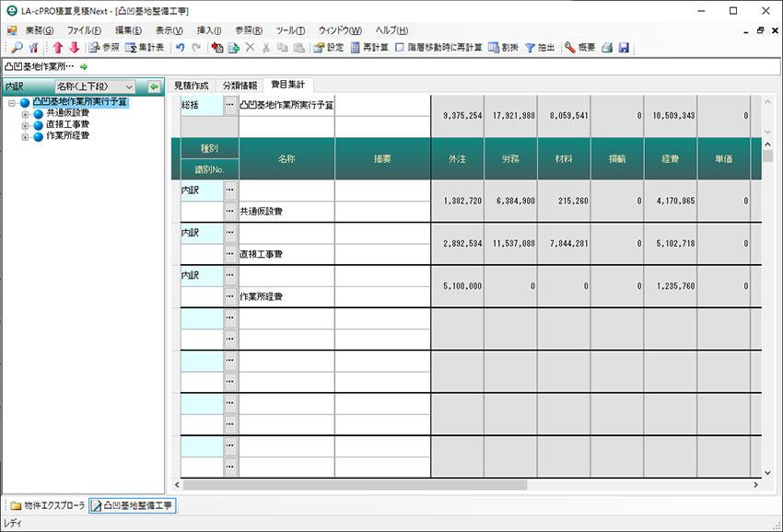Switch to the 分類情報 tab
This screenshot has height=532, width=783.
pos(240,85)
